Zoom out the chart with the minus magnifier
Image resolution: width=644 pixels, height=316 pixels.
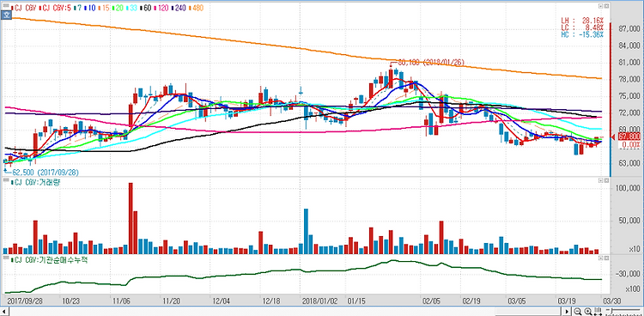tap(578, 311)
